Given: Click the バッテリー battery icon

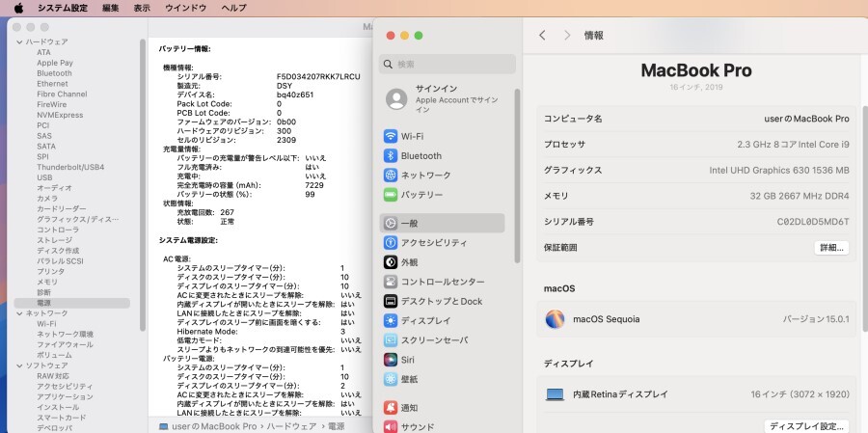Looking at the screenshot, I should 391,195.
